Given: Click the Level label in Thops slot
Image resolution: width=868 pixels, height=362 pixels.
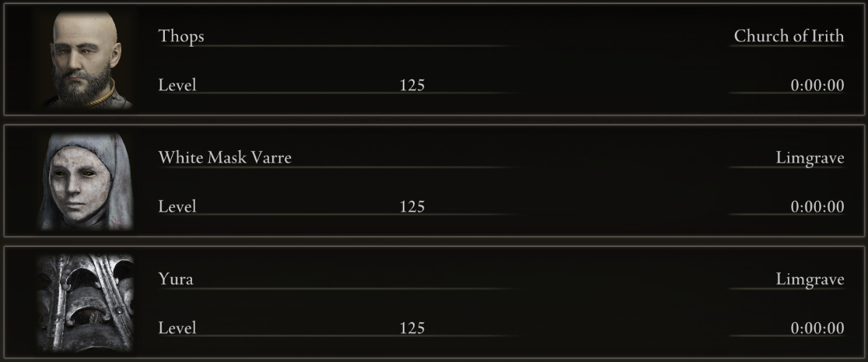Looking at the screenshot, I should [177, 85].
